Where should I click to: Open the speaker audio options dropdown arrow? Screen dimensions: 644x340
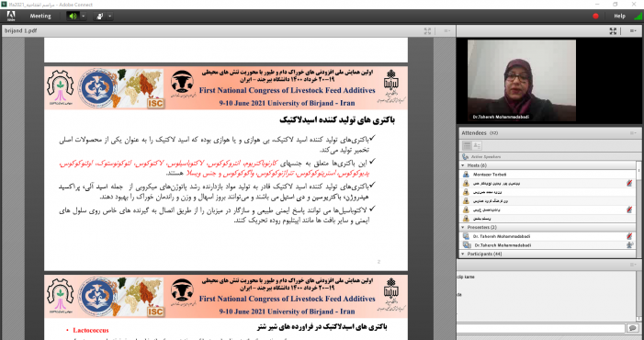click(x=84, y=17)
